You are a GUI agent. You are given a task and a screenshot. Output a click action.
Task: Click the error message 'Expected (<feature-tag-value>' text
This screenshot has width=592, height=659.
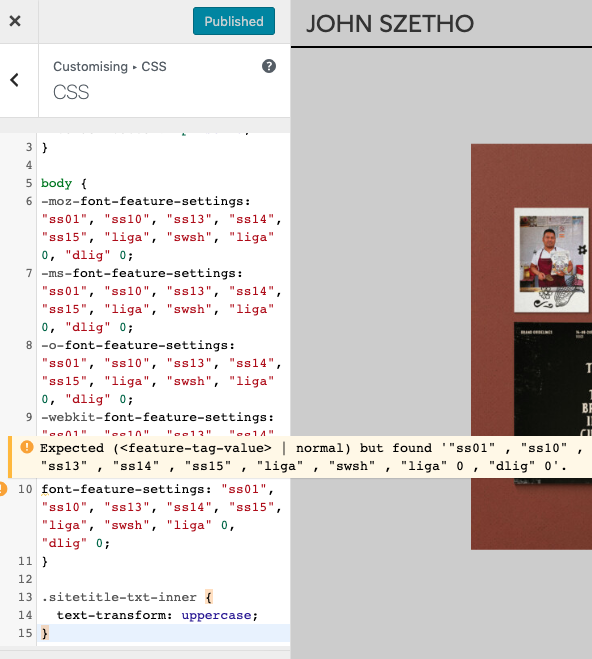point(155,448)
